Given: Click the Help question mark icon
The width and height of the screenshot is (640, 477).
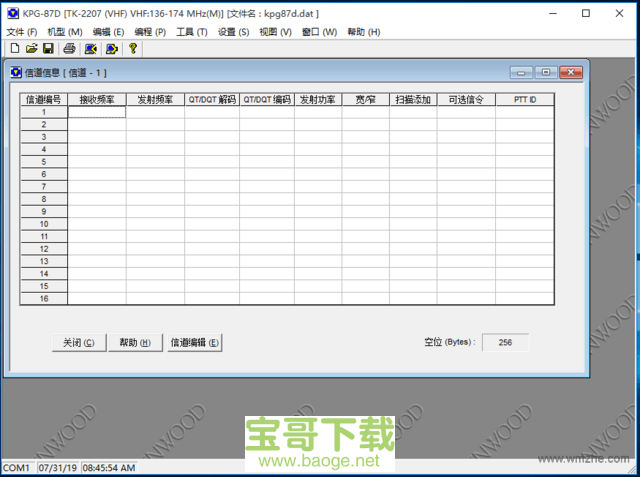Looking at the screenshot, I should pos(133,48).
